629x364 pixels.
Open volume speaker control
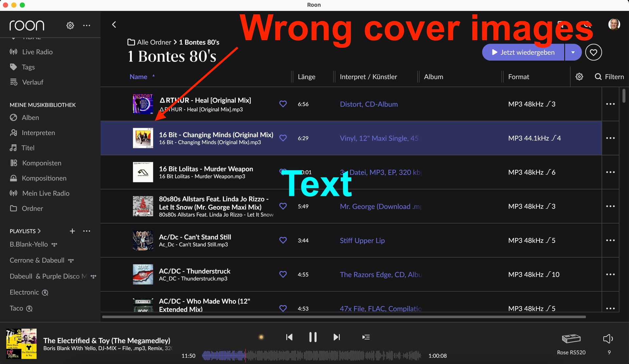click(608, 339)
